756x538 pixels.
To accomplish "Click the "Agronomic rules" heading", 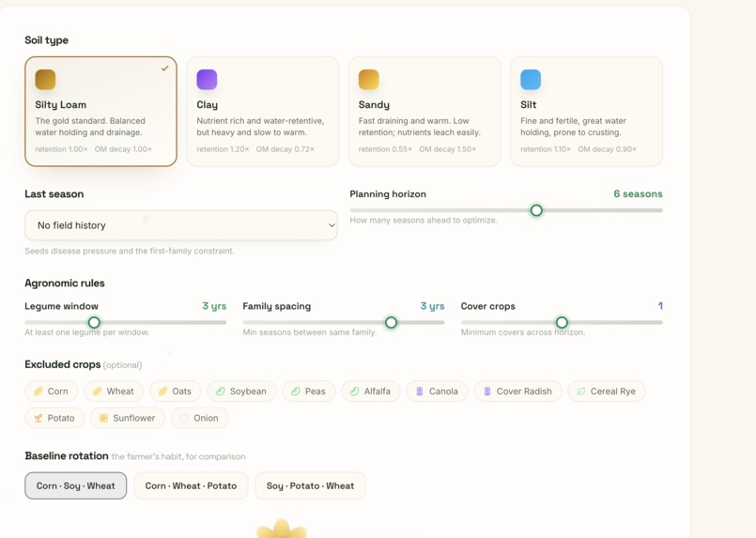I will (65, 284).
